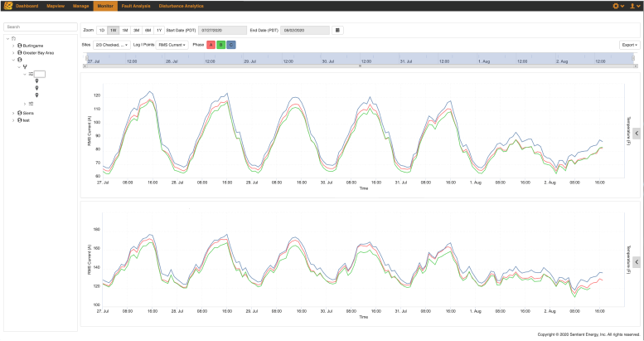
Task: Toggle Phase A visibility
Action: (211, 45)
